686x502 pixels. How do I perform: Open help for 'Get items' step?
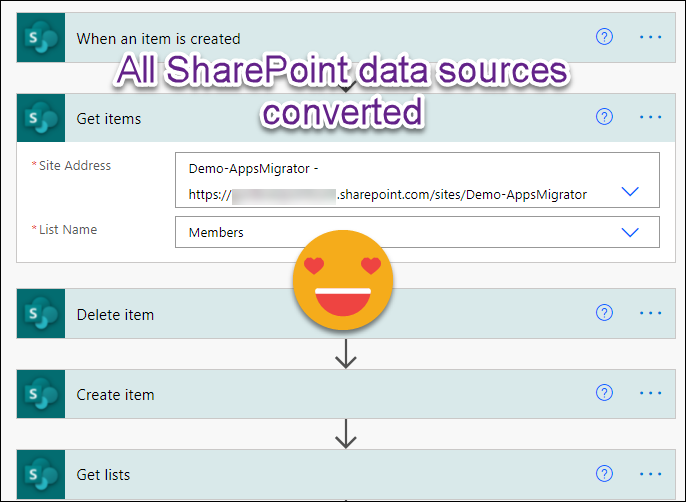(x=604, y=117)
